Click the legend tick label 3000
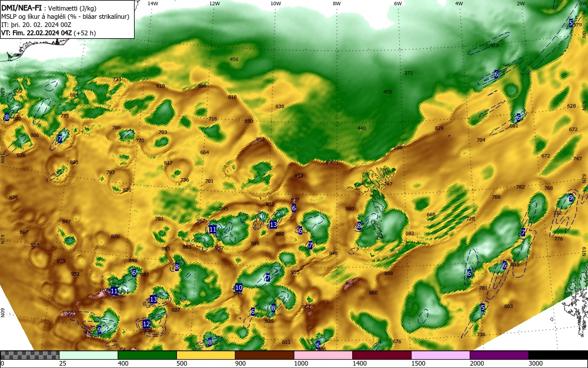This screenshot has height=368, width=588. [536, 363]
